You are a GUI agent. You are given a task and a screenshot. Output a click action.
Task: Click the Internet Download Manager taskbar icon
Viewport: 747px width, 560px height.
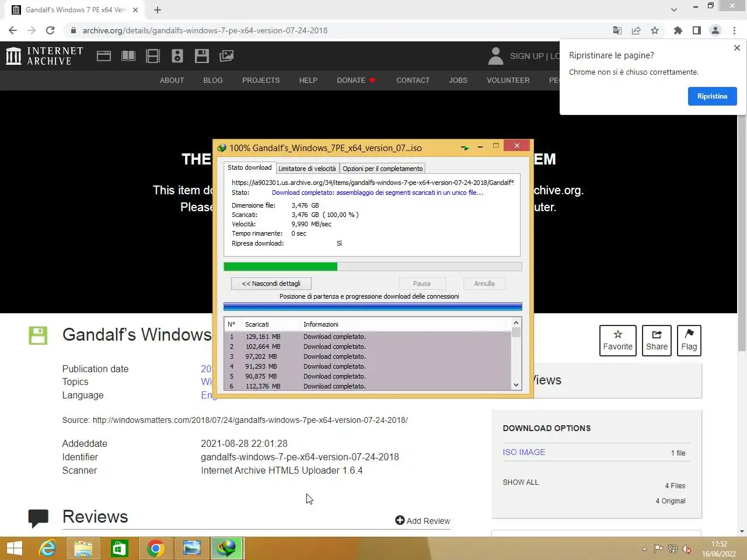[226, 548]
